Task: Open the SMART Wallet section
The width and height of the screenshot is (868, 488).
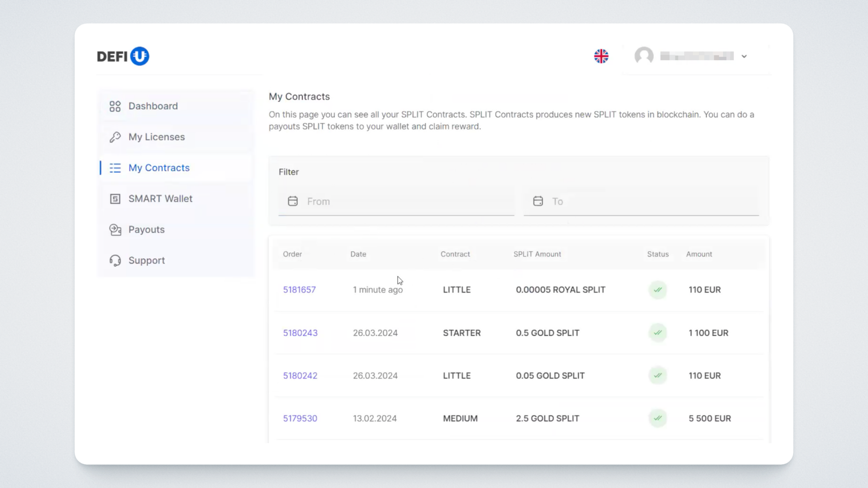Action: point(160,199)
